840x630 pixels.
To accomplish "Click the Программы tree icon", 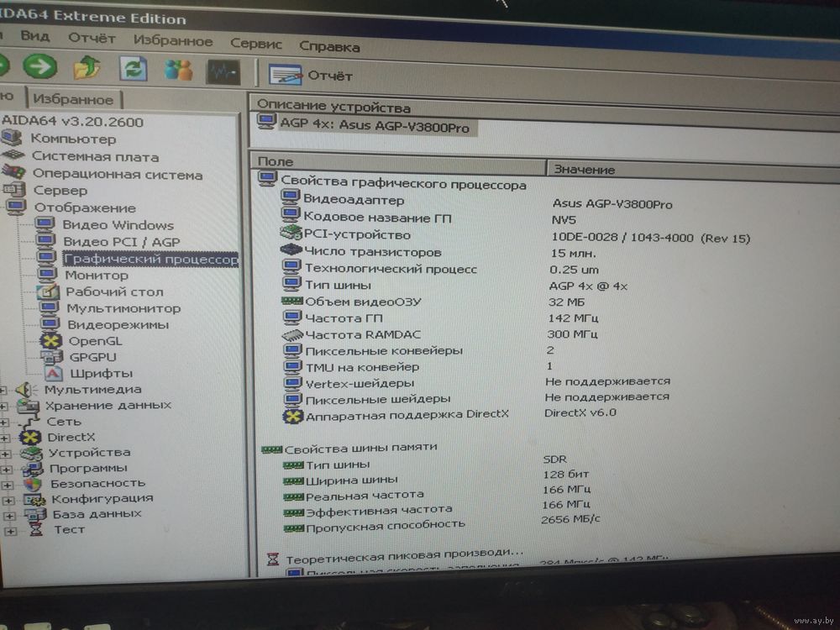I will tap(33, 469).
